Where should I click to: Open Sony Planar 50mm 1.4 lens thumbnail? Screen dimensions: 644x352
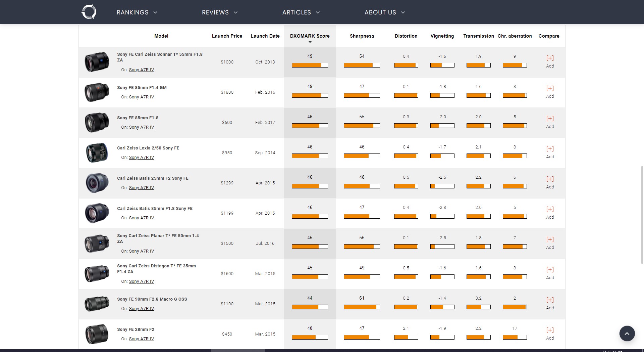(x=97, y=243)
